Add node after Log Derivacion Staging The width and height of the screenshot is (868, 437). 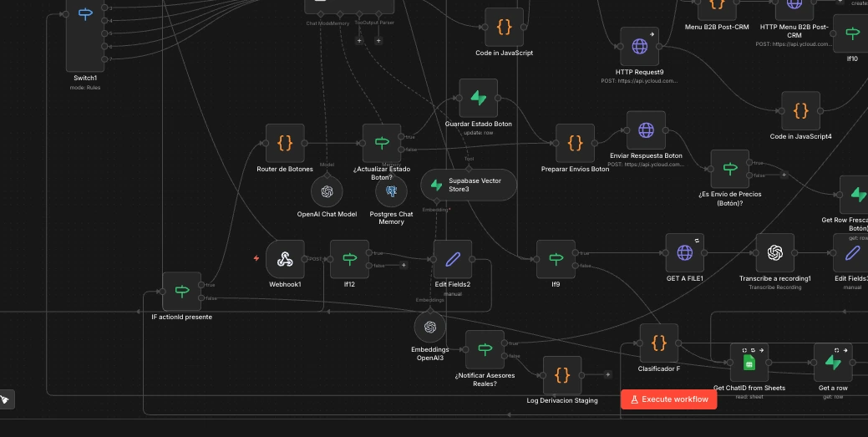point(608,375)
